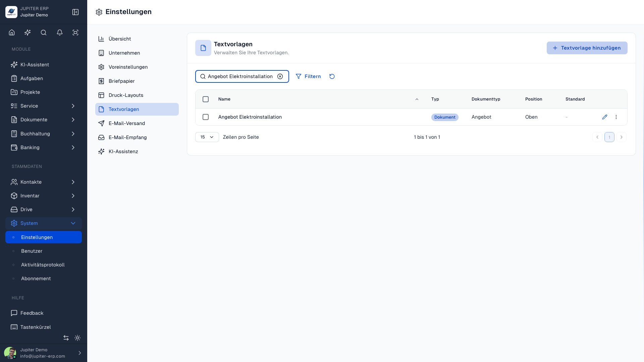Open Aufgaben module

point(44,78)
